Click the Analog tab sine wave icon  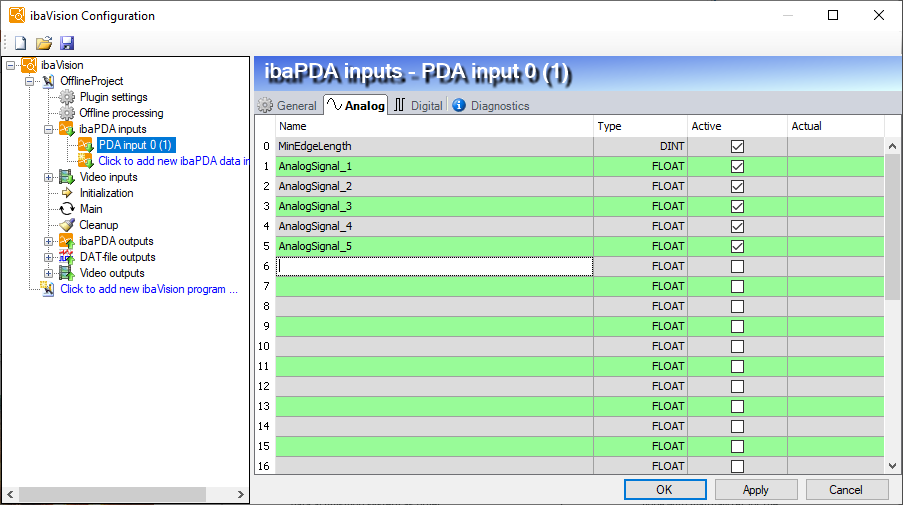click(335, 105)
